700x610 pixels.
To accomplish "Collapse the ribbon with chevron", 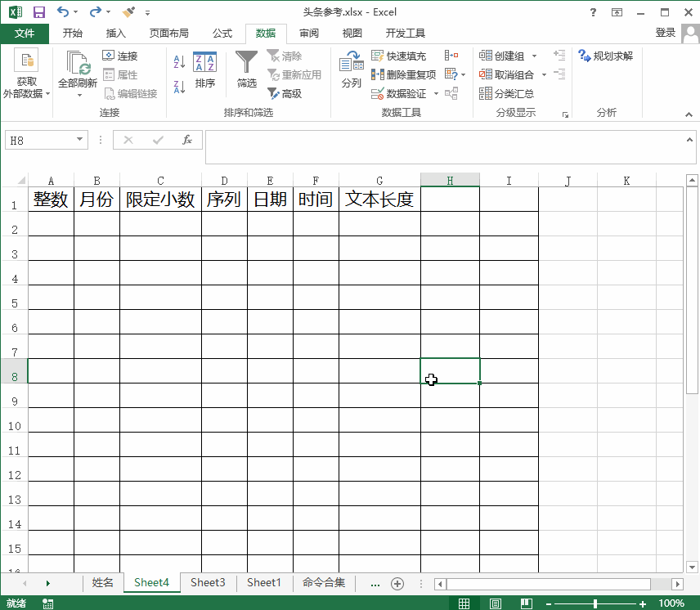I will (689, 114).
